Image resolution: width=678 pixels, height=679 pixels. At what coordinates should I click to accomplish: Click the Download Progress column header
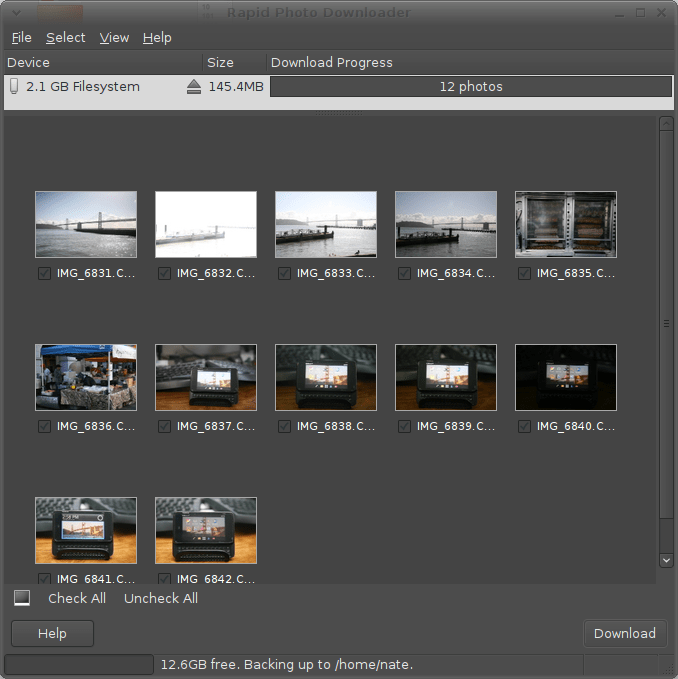coord(470,62)
